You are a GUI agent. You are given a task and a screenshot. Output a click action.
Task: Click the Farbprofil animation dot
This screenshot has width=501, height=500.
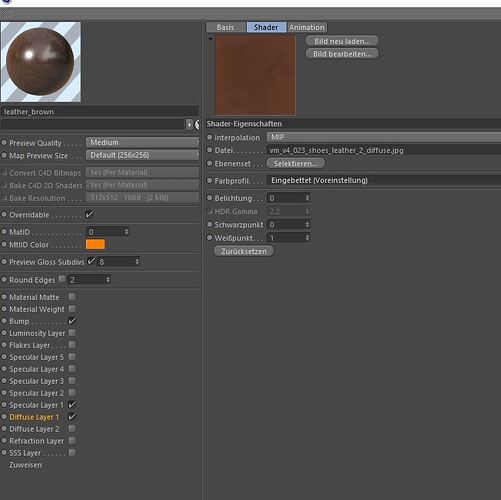pos(210,180)
